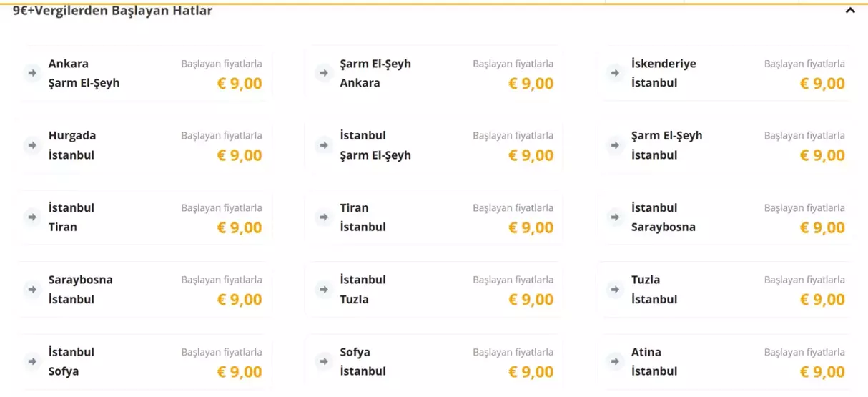Click Başlayan fiyatlarla on Atina to İstanbul card
Screen dimensions: 868x397
[804, 352]
